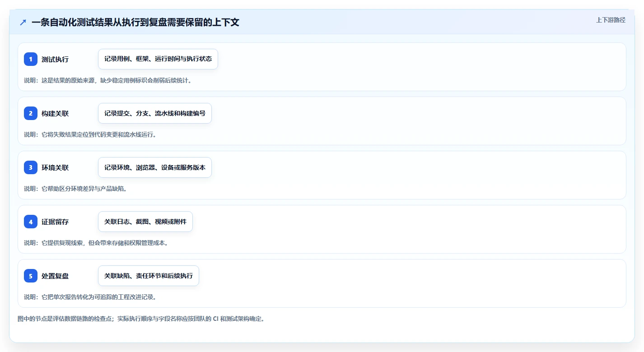Click the arrow icon beside the title
Image resolution: width=644 pixels, height=352 pixels.
23,23
